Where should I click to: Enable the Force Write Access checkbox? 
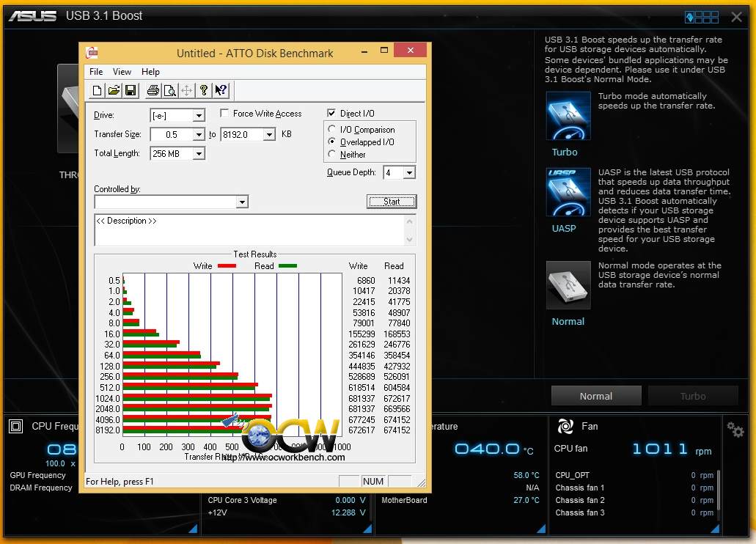224,113
